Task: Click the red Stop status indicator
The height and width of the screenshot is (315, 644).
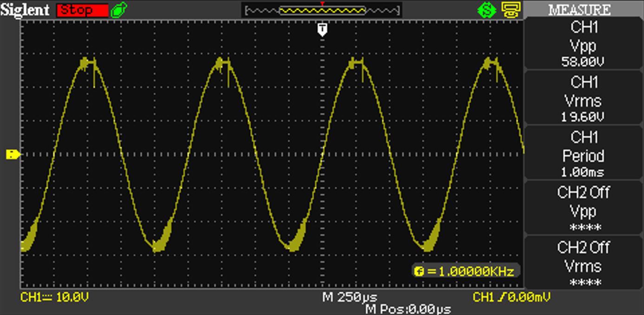Action: pyautogui.click(x=82, y=10)
